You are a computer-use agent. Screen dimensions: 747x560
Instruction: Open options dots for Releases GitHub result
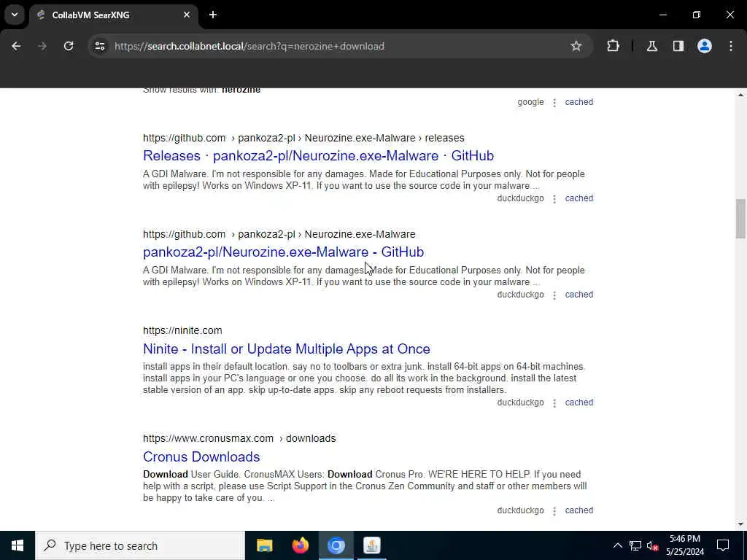(x=554, y=198)
